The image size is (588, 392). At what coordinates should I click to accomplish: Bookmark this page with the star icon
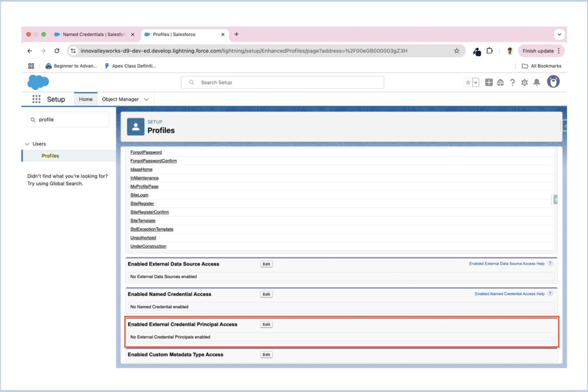pyautogui.click(x=457, y=51)
